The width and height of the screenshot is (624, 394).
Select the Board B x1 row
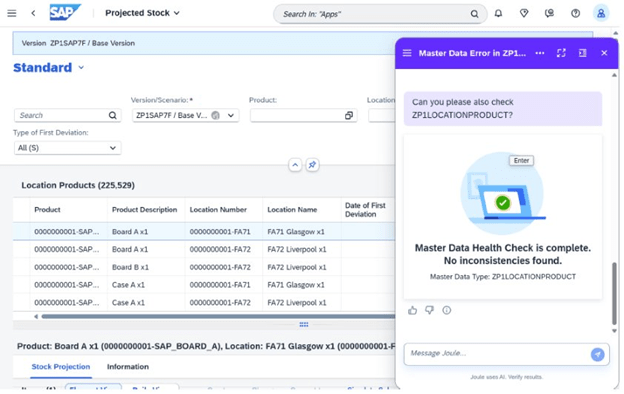tap(204, 267)
